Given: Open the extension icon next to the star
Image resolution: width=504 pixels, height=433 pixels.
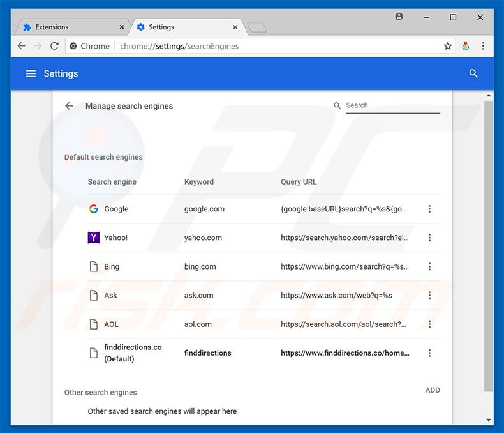Looking at the screenshot, I should pos(465,46).
